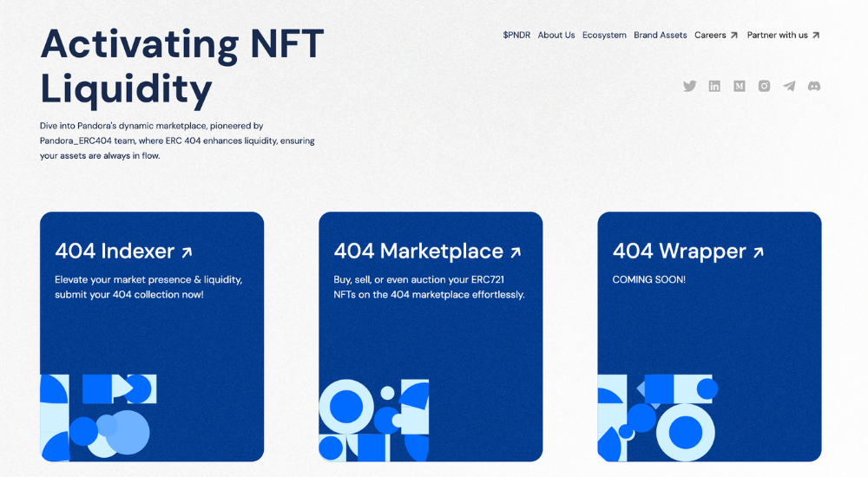This screenshot has width=868, height=477.
Task: Click the Partner with us link
Action: tap(777, 36)
